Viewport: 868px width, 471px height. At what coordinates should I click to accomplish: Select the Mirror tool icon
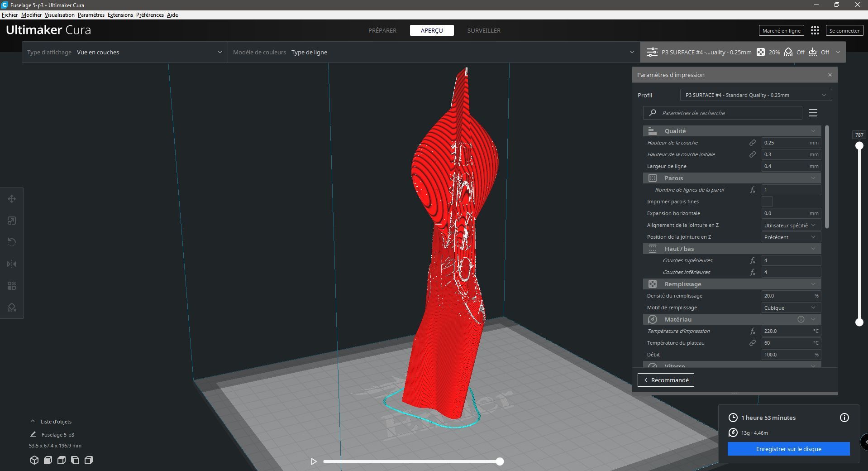(x=12, y=264)
